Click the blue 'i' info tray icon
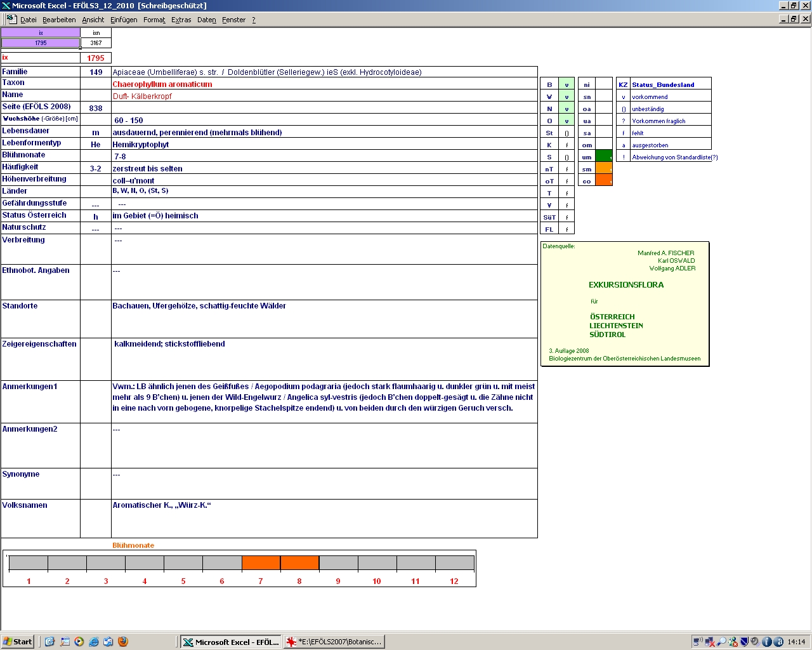This screenshot has height=650, width=812. pyautogui.click(x=767, y=642)
